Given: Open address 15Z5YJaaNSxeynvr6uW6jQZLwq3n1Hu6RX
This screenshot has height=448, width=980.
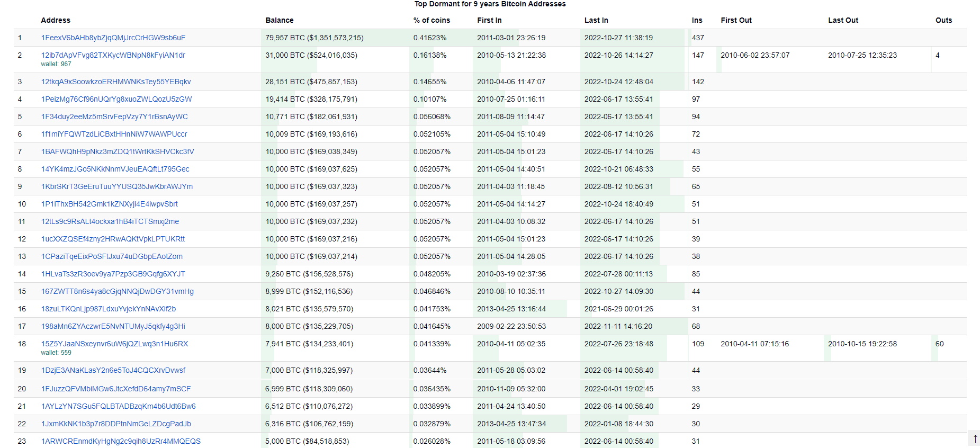Looking at the screenshot, I should click(115, 344).
